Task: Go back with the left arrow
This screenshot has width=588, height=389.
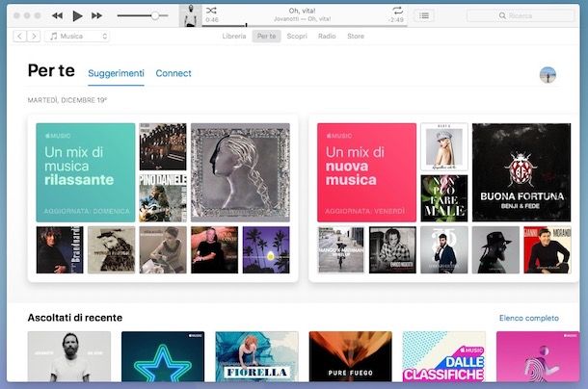Action: pos(19,36)
